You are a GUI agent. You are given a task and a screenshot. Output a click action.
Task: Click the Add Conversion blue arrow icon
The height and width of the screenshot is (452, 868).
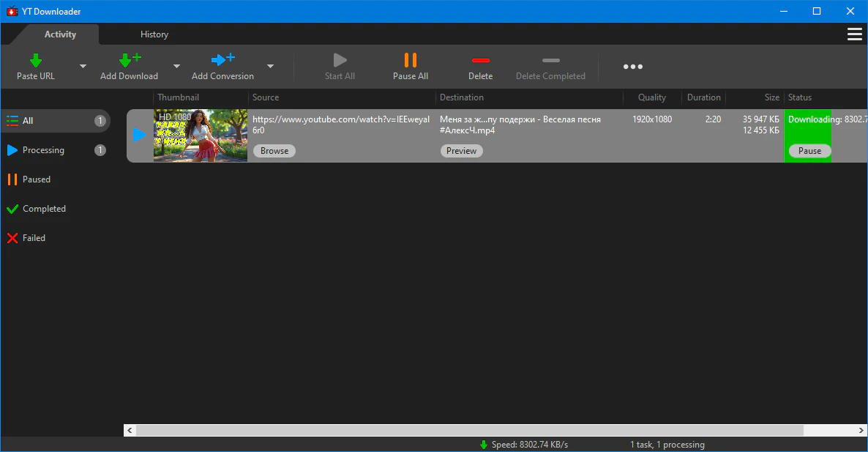tap(222, 60)
